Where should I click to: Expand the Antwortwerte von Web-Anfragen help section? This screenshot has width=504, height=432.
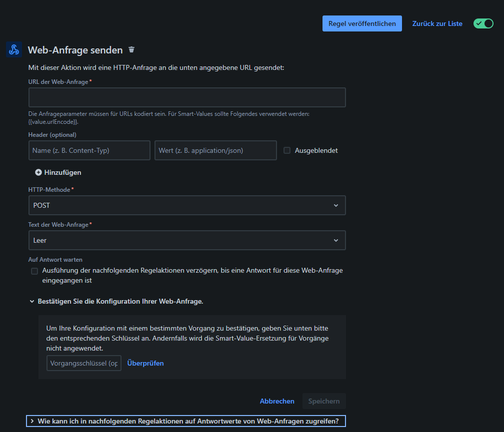click(x=186, y=421)
